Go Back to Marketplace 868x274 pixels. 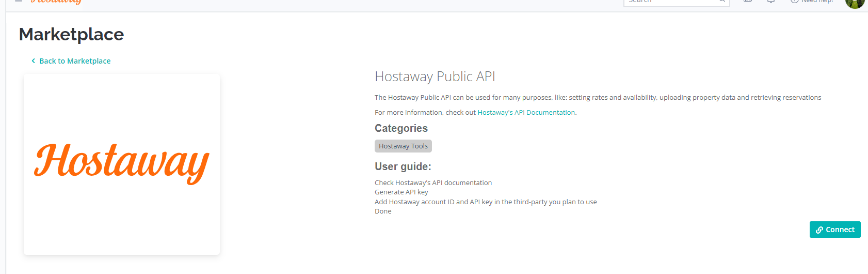[75, 61]
